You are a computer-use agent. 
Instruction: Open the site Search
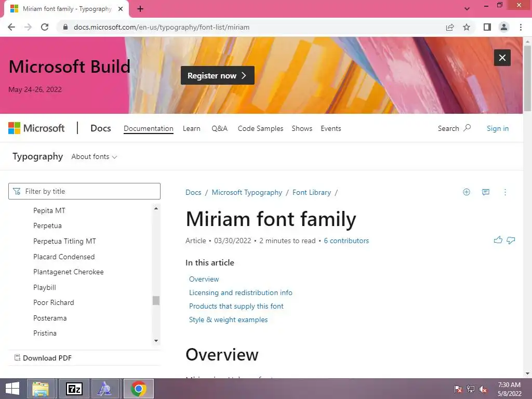(454, 128)
